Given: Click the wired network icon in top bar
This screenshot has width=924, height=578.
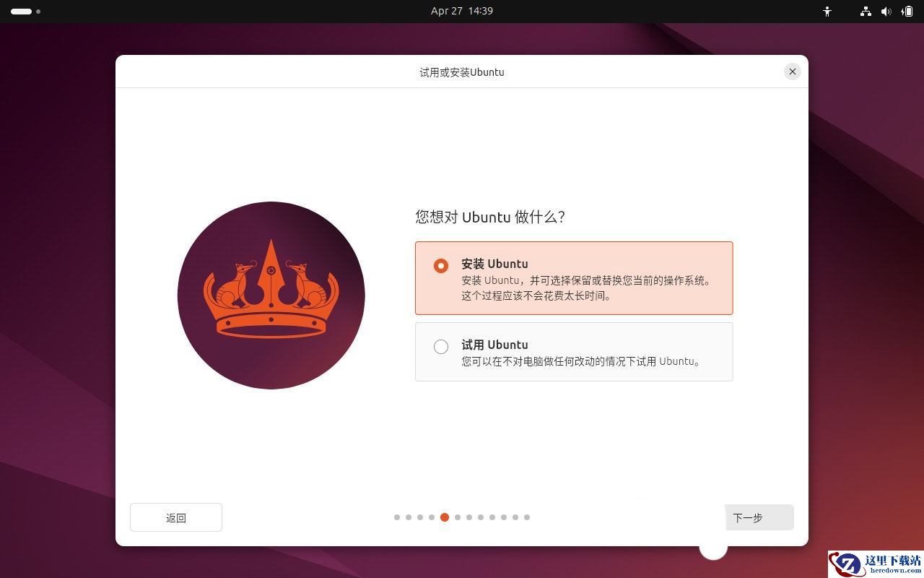Looking at the screenshot, I should point(866,12).
